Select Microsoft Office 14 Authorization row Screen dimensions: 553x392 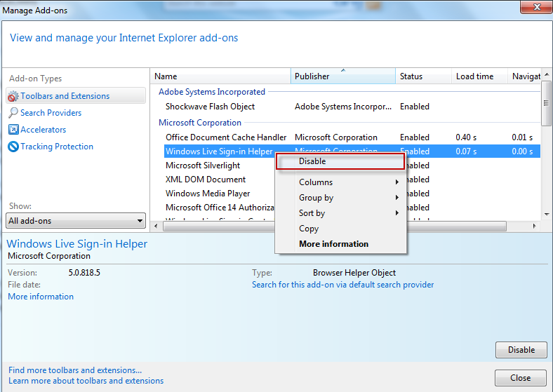pyautogui.click(x=220, y=208)
